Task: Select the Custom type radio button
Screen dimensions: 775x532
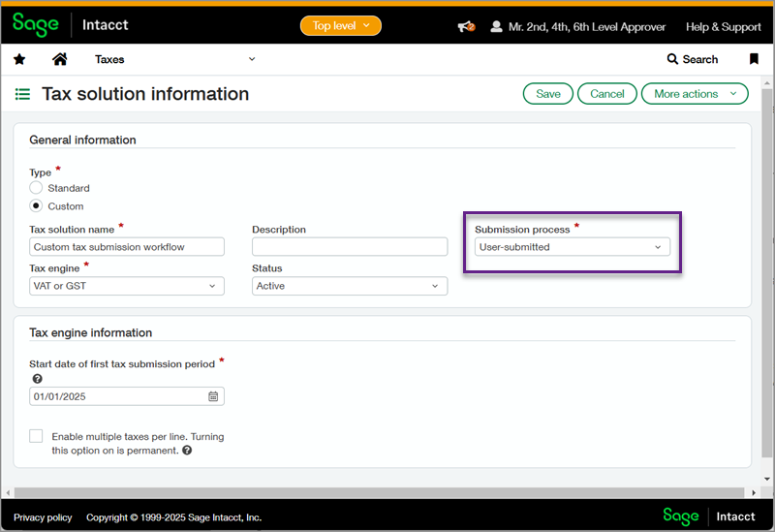Action: click(36, 206)
